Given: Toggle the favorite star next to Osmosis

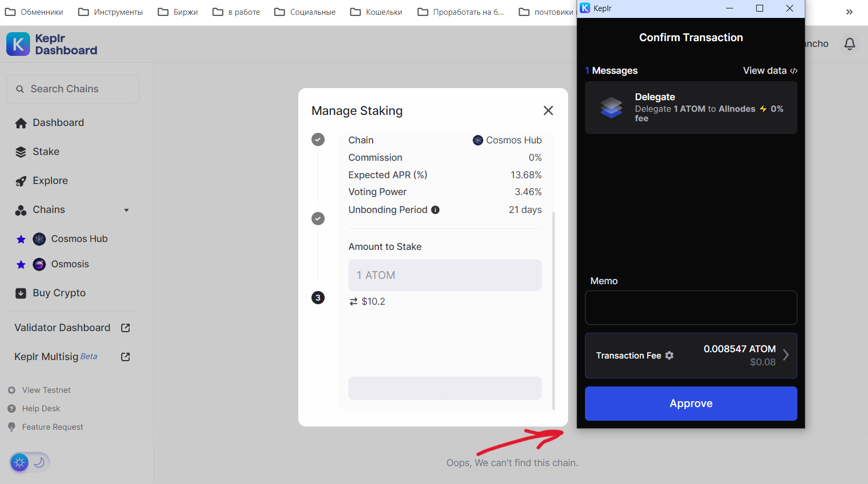Looking at the screenshot, I should [x=21, y=265].
